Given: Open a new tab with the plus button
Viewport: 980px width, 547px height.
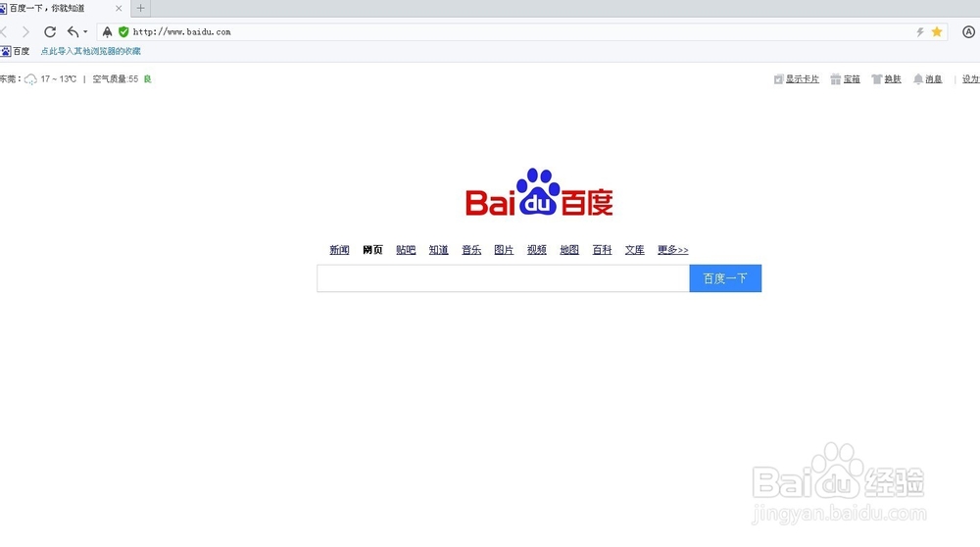Looking at the screenshot, I should click(x=140, y=8).
